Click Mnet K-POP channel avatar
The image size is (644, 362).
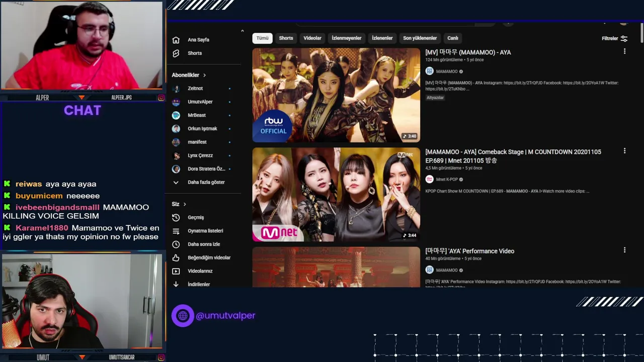click(x=429, y=179)
